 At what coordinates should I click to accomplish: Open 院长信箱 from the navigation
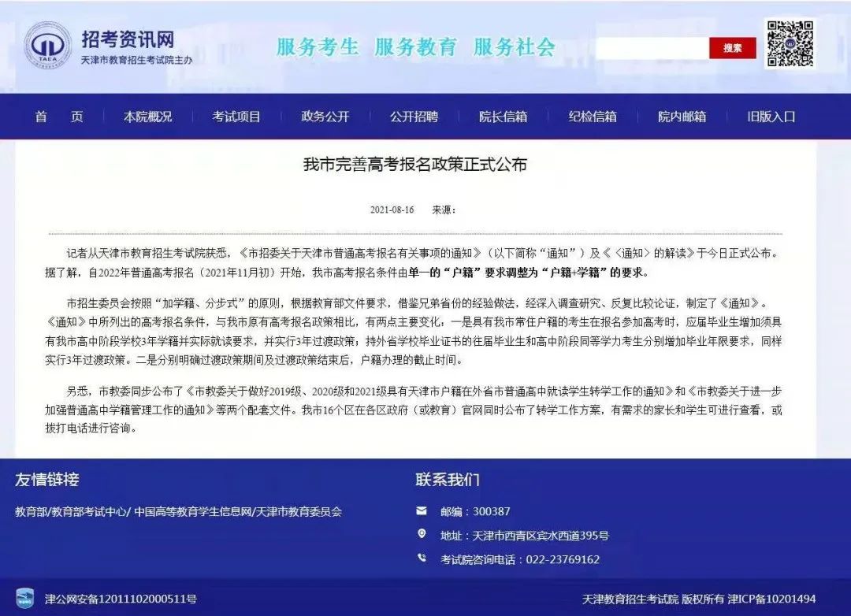pyautogui.click(x=503, y=117)
